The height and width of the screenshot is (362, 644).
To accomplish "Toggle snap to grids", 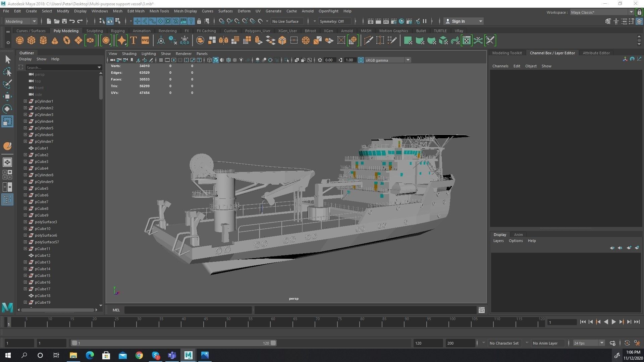I will [221, 21].
